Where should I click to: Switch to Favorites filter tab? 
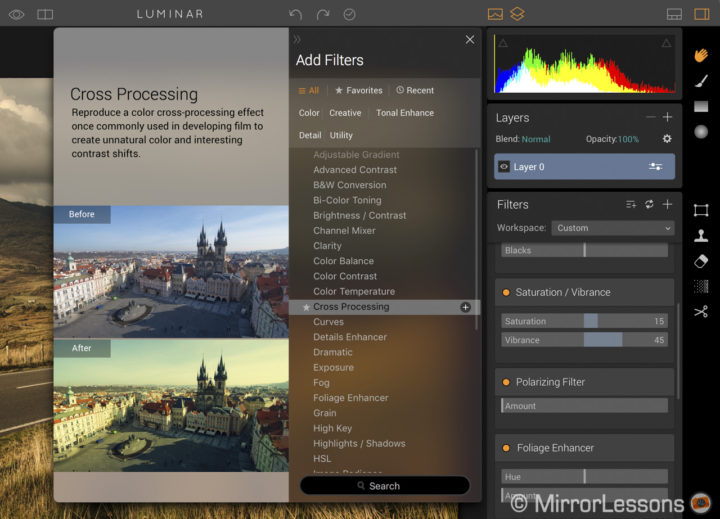click(359, 90)
